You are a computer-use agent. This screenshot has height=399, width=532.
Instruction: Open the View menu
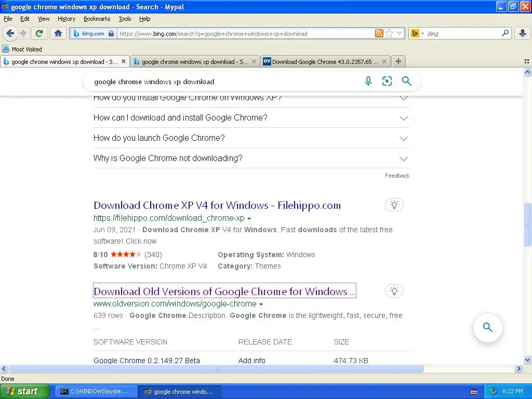[44, 19]
